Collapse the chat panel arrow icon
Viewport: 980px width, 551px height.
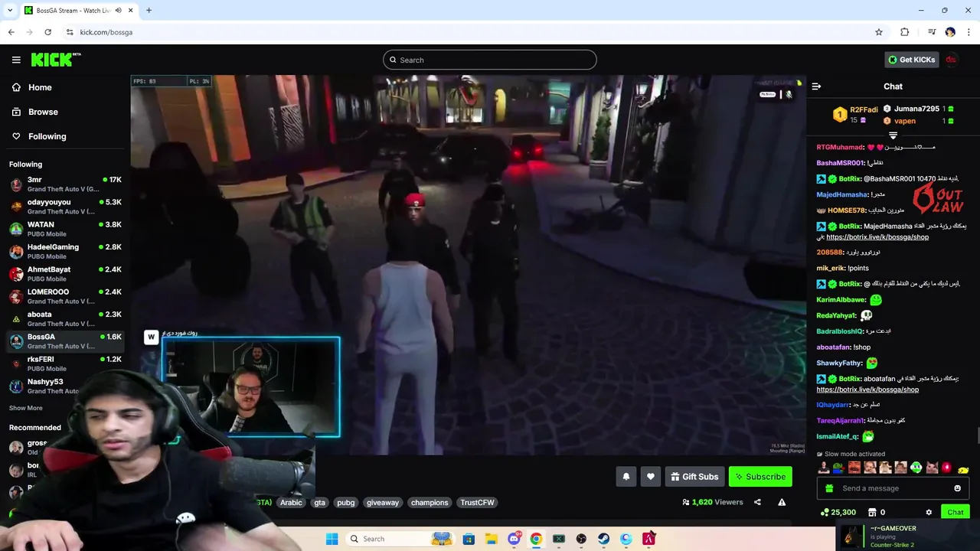click(816, 86)
